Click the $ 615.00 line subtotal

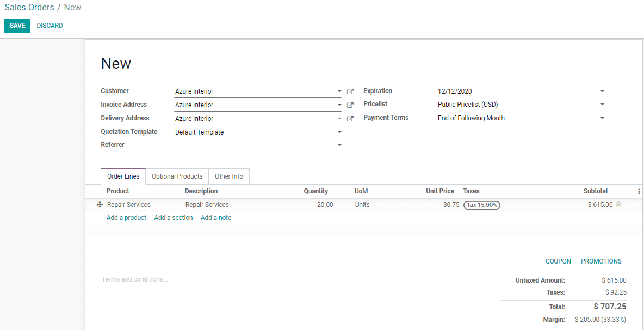pos(600,205)
